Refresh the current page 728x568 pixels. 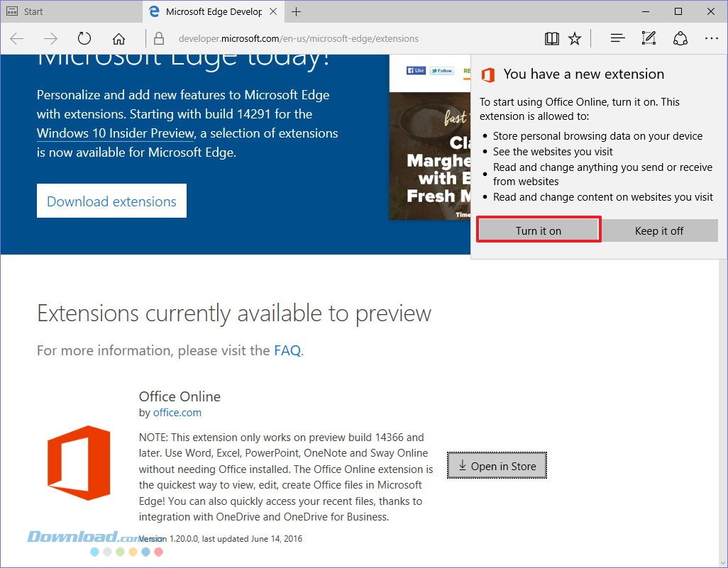point(84,39)
